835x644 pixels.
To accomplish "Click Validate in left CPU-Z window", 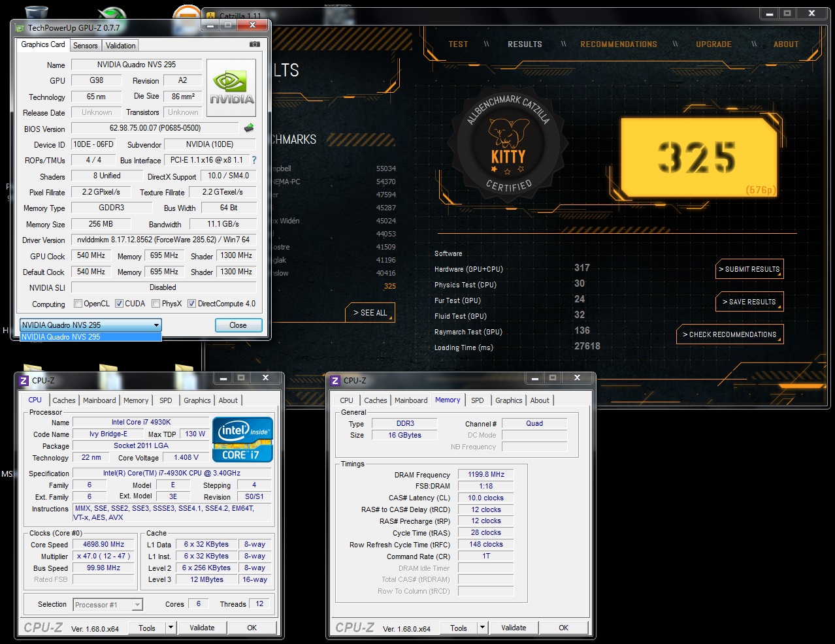I will point(202,628).
